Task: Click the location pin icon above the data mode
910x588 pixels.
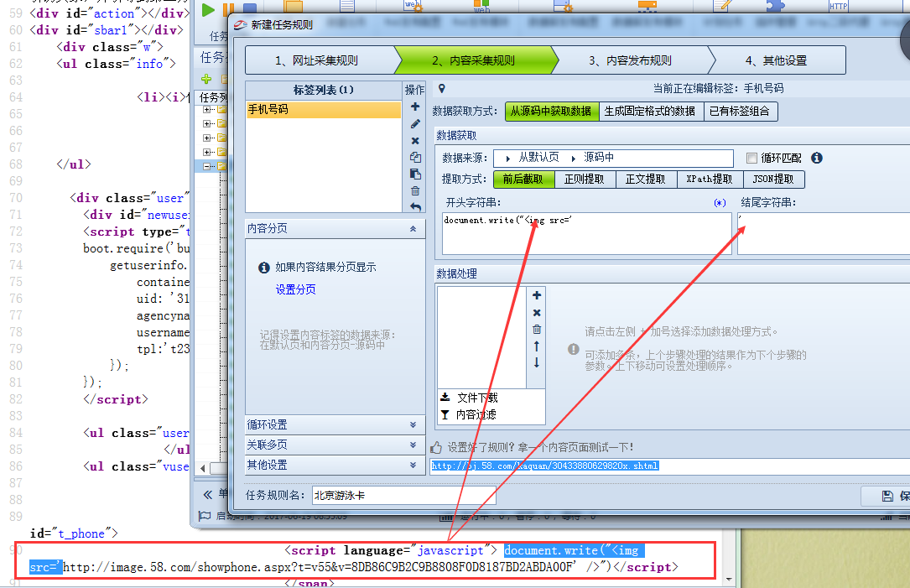Action: click(442, 88)
